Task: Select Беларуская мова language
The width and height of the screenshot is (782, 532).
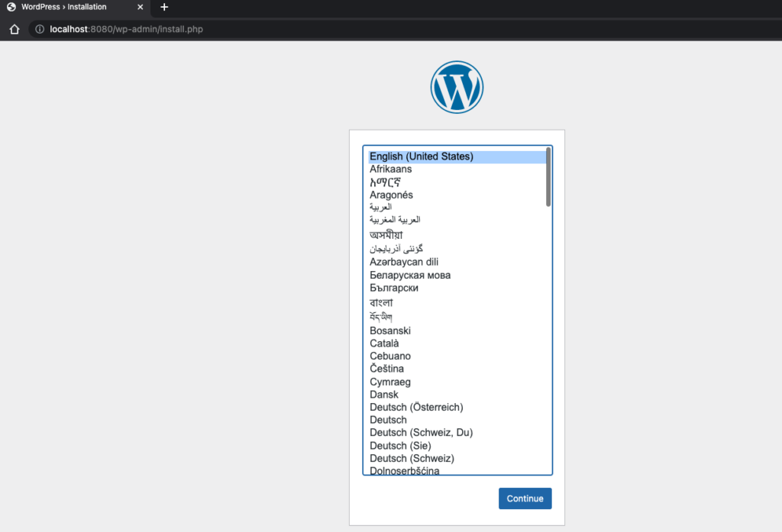Action: pyautogui.click(x=457, y=276)
